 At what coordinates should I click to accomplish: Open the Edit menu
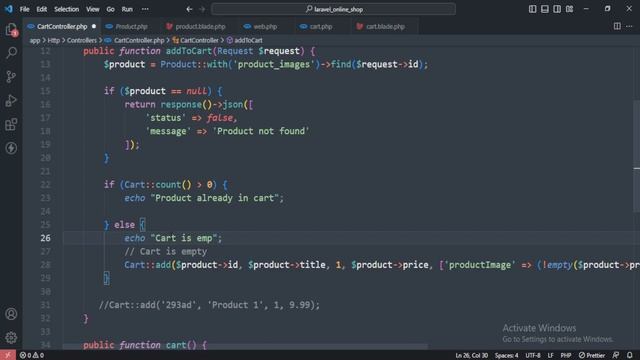click(x=42, y=9)
